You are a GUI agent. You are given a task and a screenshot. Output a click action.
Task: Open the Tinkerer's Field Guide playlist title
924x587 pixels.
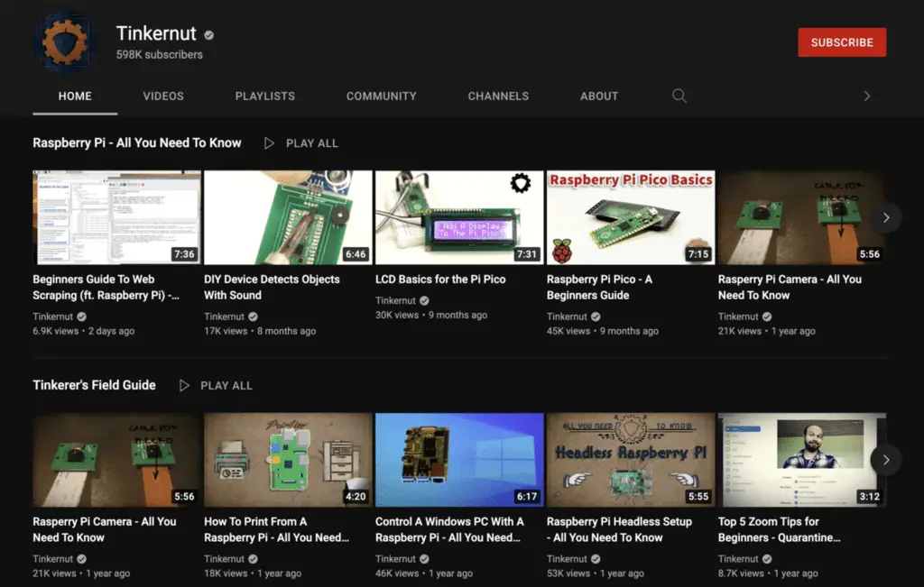[x=94, y=385]
